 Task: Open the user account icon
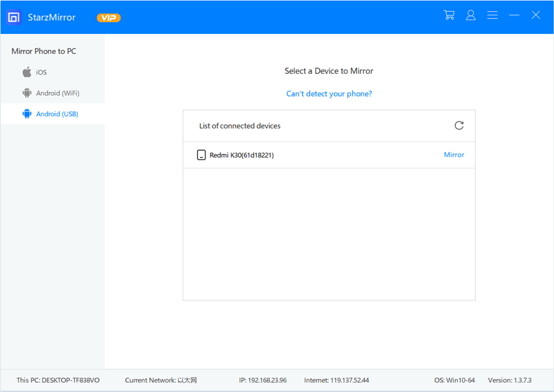coord(471,15)
